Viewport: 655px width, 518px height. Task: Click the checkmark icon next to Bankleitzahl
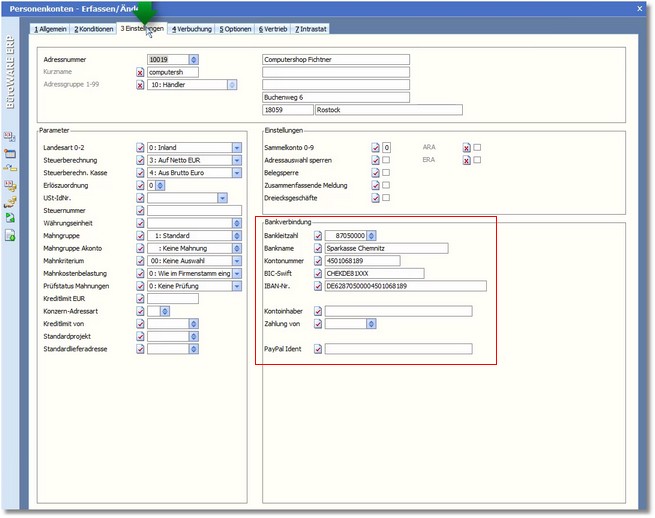pos(318,236)
